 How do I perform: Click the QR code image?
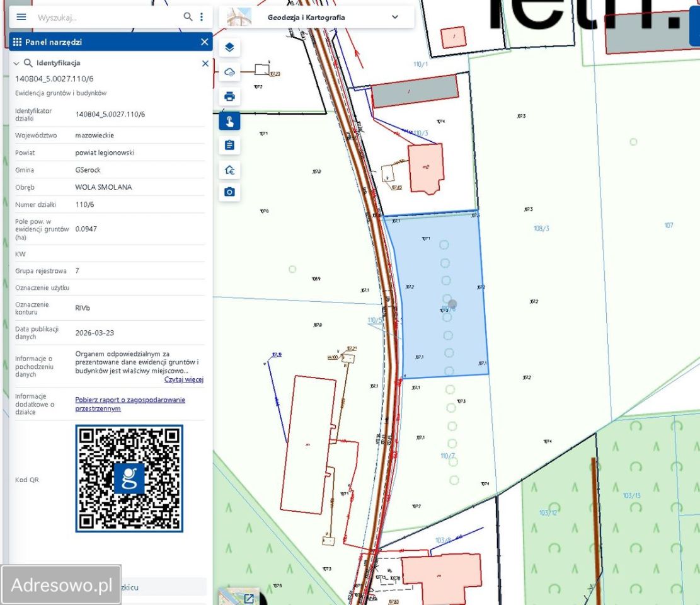129,478
